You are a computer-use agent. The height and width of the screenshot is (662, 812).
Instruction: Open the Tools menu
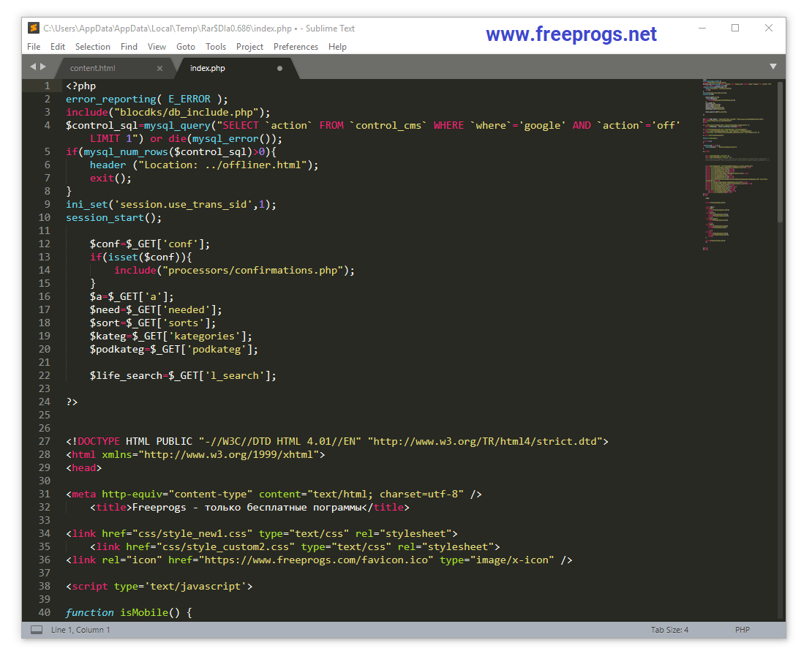point(215,47)
